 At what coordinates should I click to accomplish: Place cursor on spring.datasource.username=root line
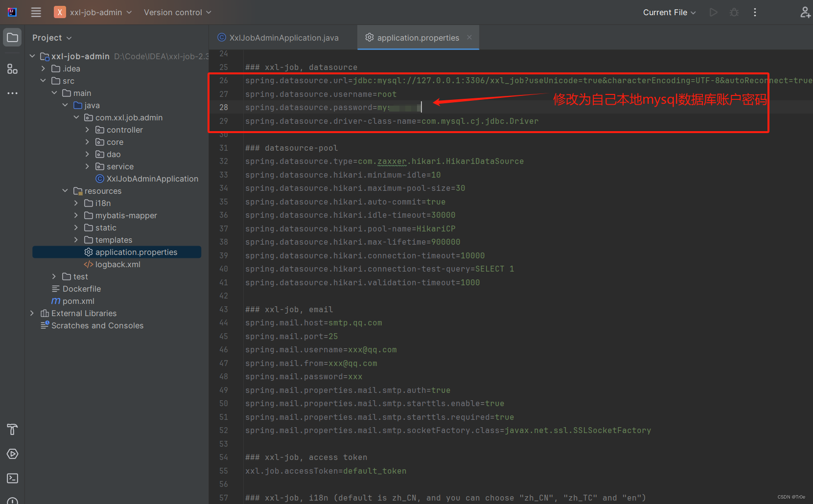pos(321,94)
